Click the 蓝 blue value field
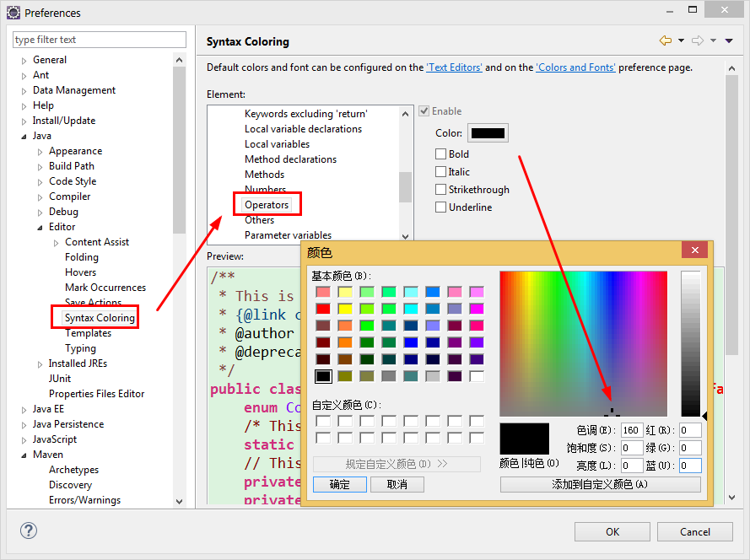The image size is (750, 560). tap(690, 466)
